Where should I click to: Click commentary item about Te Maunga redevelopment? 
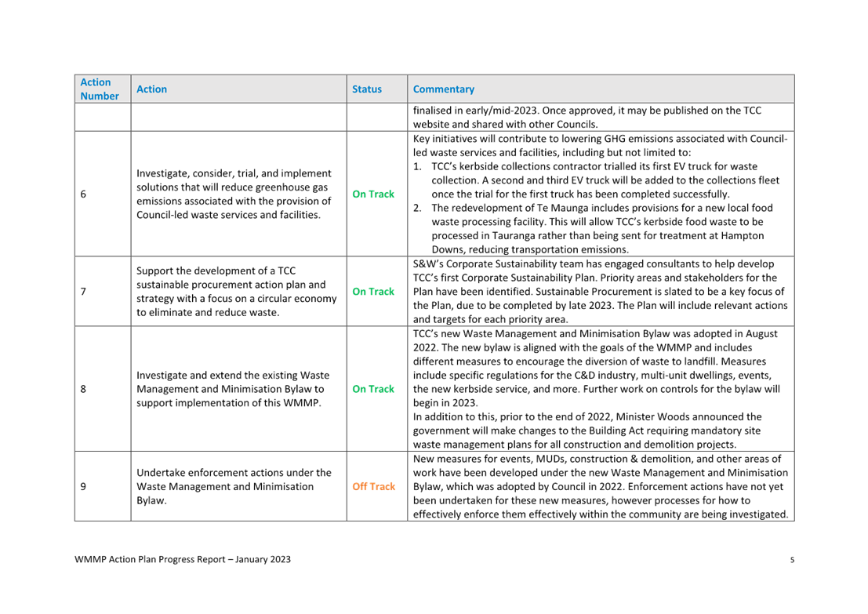(593, 228)
